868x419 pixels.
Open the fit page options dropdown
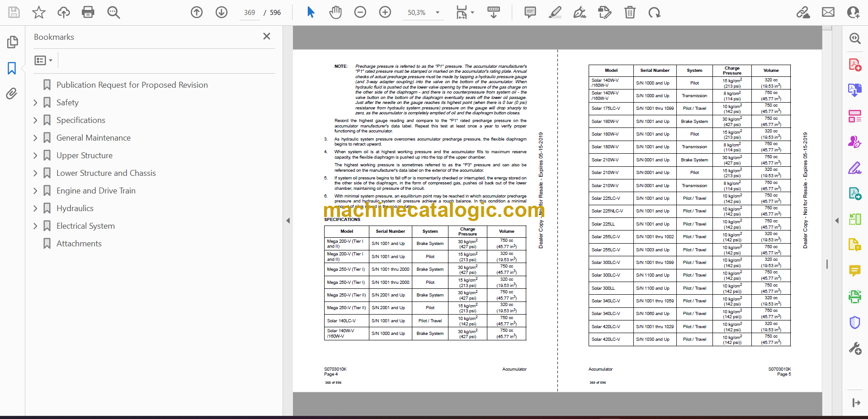pos(465,12)
